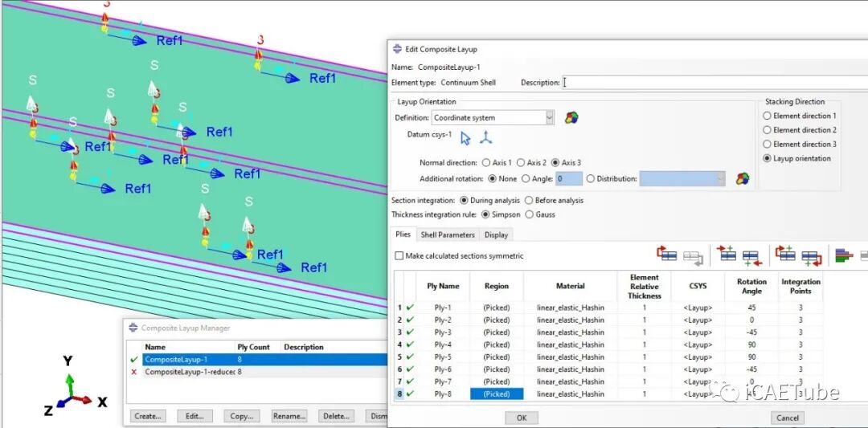Switch to the Display tab
868x428 pixels.
point(496,234)
